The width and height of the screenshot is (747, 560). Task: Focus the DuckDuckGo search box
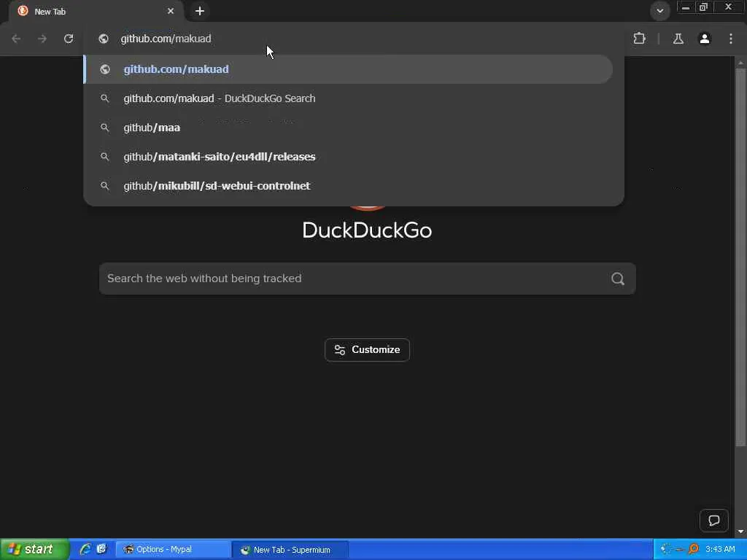(368, 279)
